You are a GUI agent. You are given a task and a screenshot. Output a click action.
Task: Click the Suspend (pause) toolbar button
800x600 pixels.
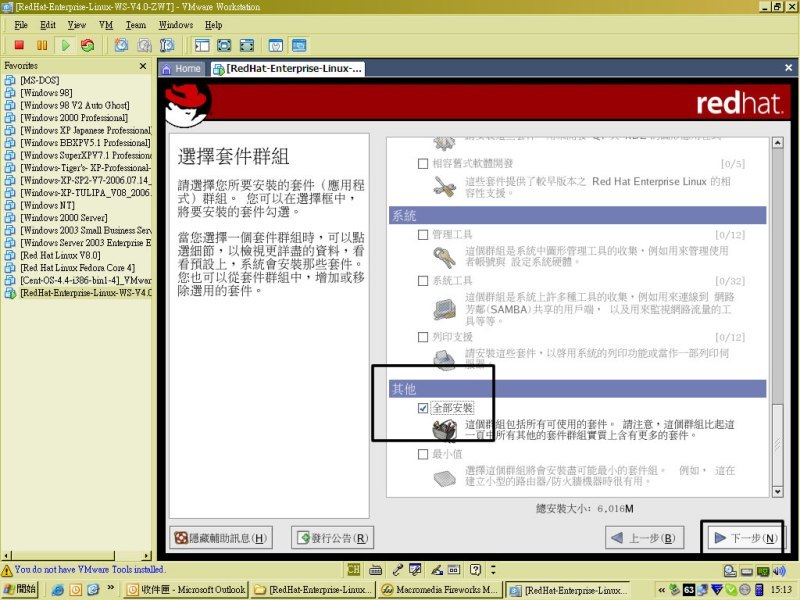click(x=42, y=45)
